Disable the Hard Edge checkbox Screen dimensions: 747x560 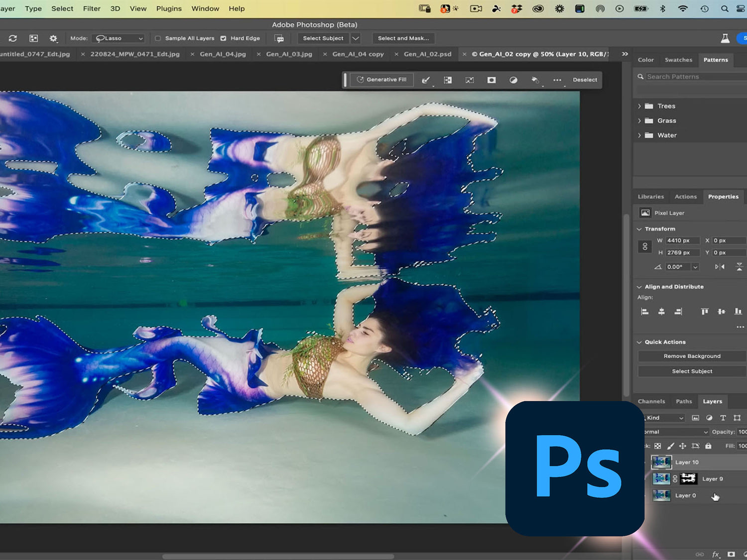pyautogui.click(x=225, y=38)
